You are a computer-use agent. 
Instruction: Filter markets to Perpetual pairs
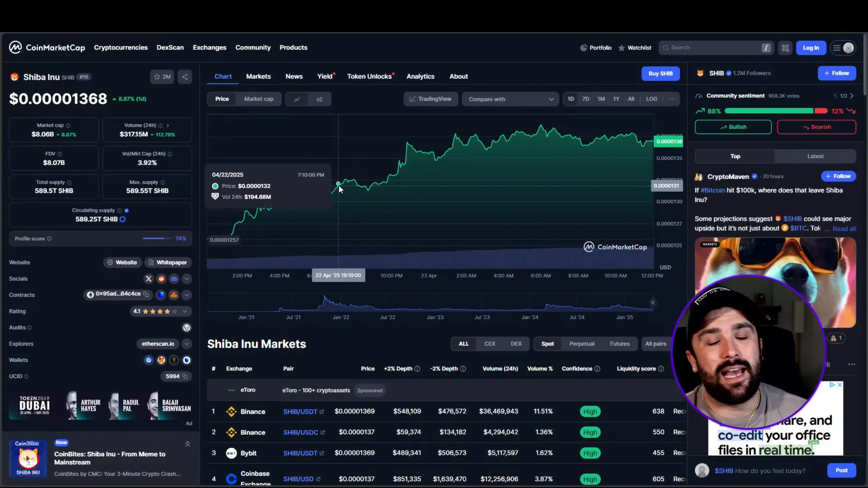click(581, 344)
